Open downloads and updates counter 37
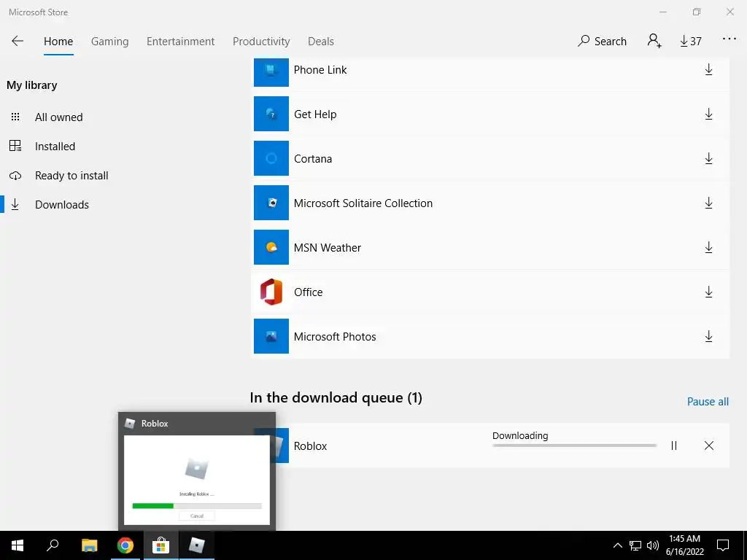 (x=690, y=42)
